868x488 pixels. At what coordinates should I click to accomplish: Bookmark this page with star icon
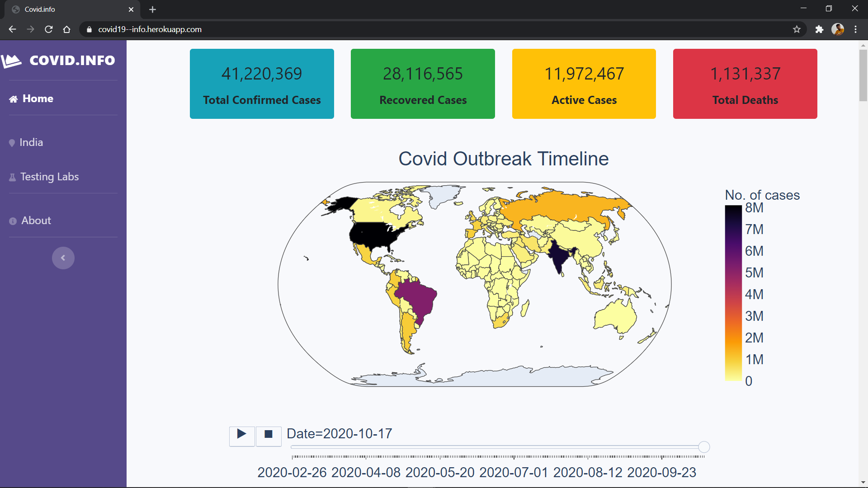pyautogui.click(x=797, y=29)
